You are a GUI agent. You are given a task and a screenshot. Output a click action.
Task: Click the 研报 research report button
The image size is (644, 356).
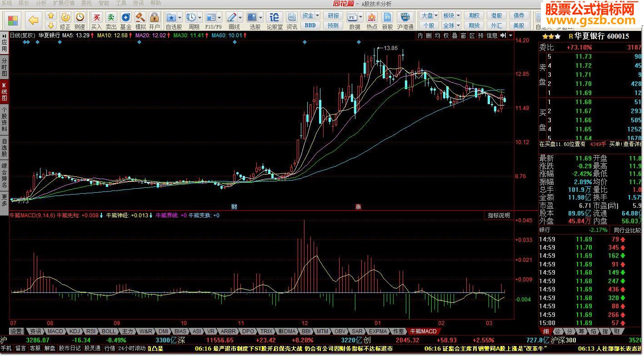(x=334, y=16)
